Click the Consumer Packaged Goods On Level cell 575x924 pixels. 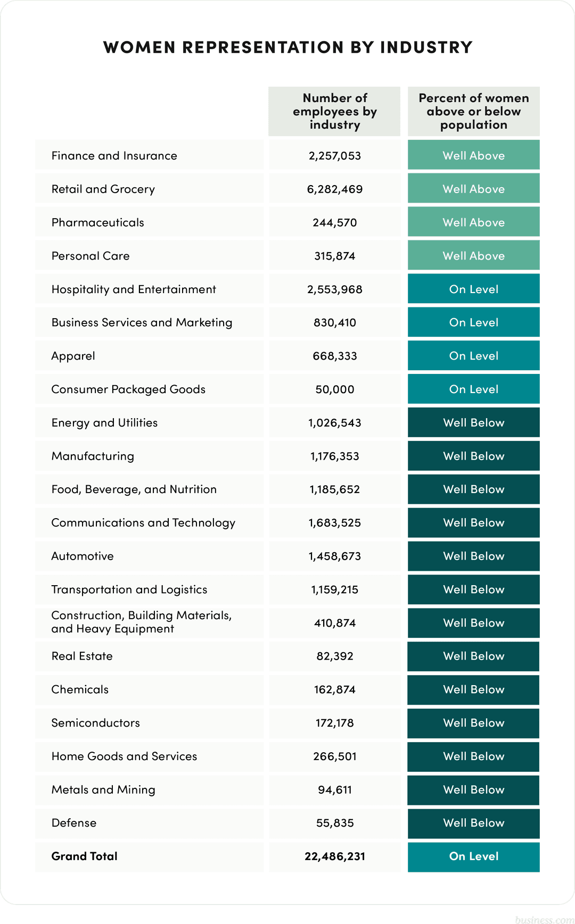(x=473, y=389)
